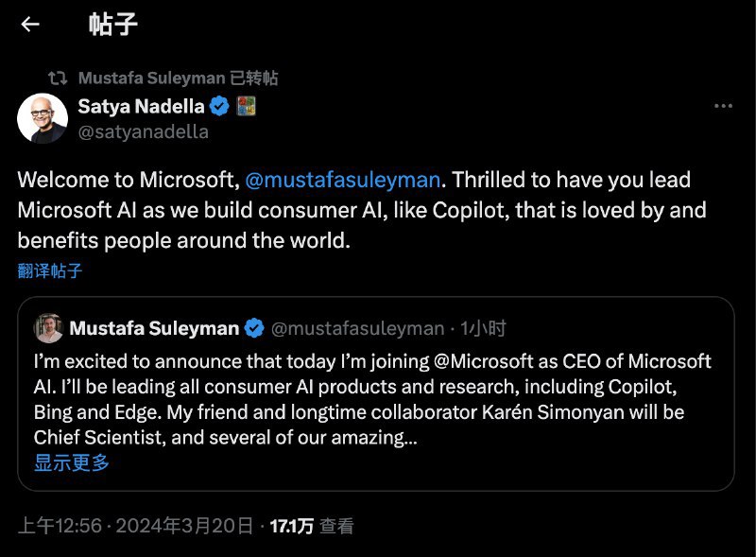Click Mustafa Suleyman's small avatar in quote

pyautogui.click(x=49, y=328)
